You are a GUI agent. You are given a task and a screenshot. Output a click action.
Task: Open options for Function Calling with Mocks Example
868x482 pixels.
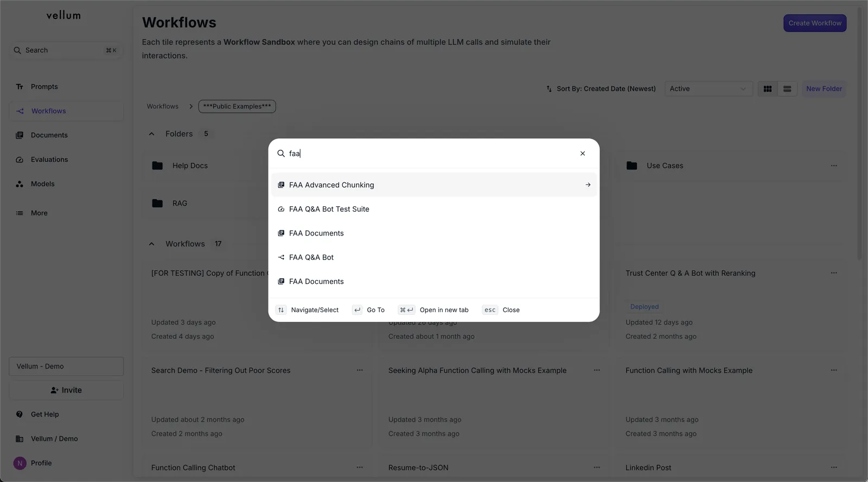(834, 370)
